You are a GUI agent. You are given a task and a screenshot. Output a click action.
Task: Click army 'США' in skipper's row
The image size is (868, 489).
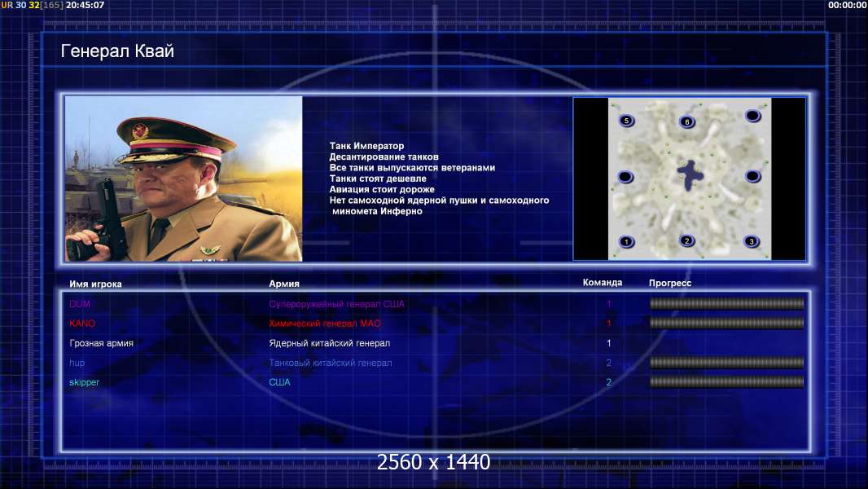click(x=279, y=382)
